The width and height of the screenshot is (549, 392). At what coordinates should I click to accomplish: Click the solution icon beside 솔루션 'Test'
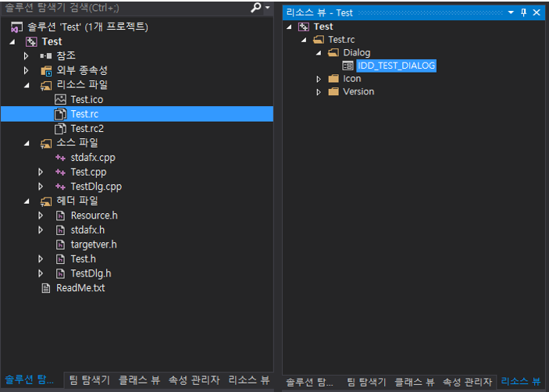[x=16, y=27]
